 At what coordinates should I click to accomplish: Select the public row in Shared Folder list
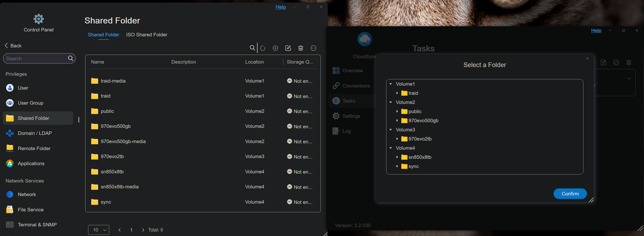pos(203,111)
